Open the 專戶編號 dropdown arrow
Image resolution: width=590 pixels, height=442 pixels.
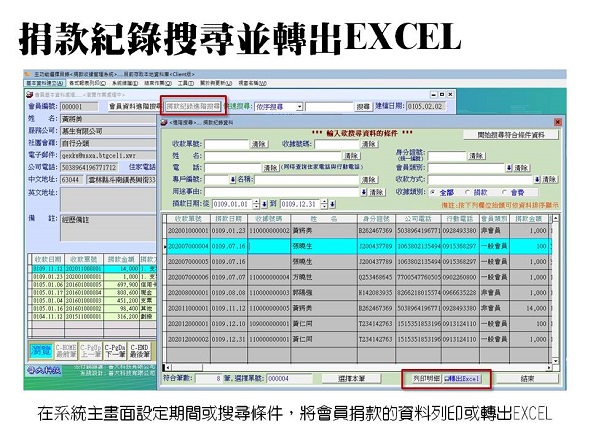coord(232,179)
